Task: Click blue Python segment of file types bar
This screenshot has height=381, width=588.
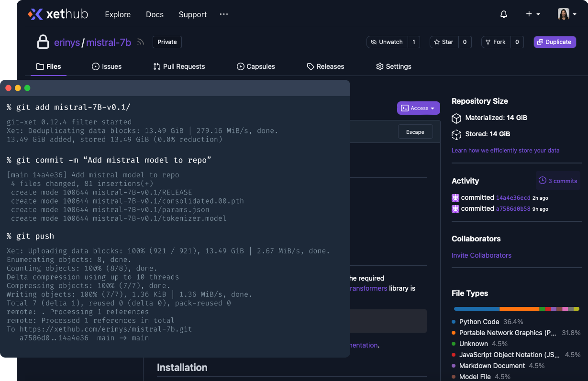Action: coord(477,309)
